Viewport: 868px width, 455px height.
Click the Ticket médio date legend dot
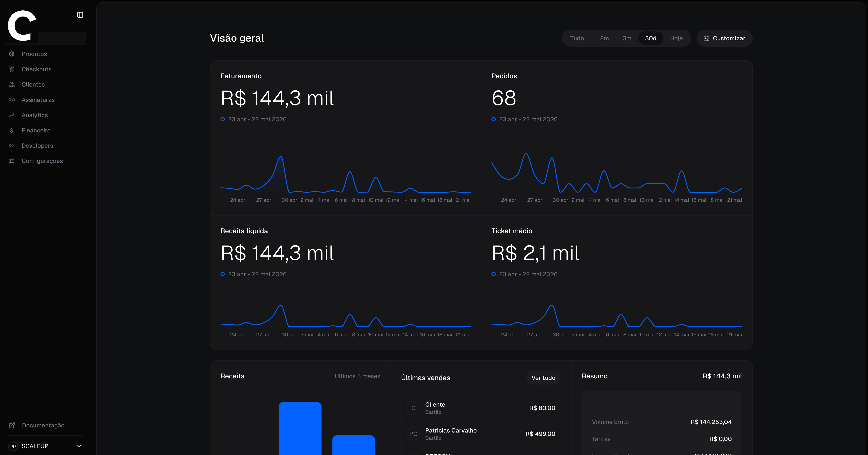pos(493,274)
